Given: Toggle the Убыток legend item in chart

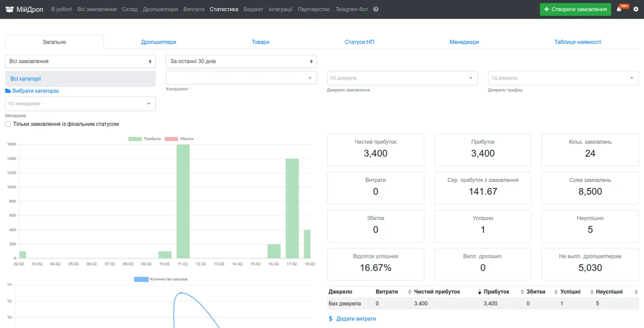Looking at the screenshot, I should pyautogui.click(x=179, y=139).
